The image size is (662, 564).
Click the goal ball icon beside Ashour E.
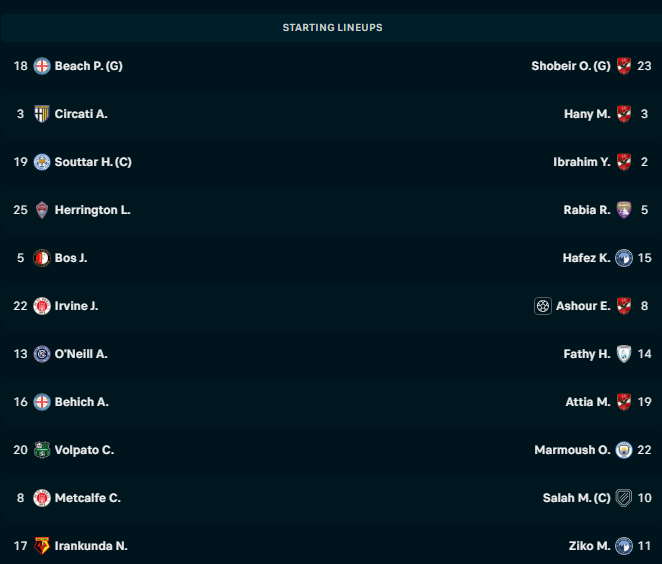[x=543, y=306]
